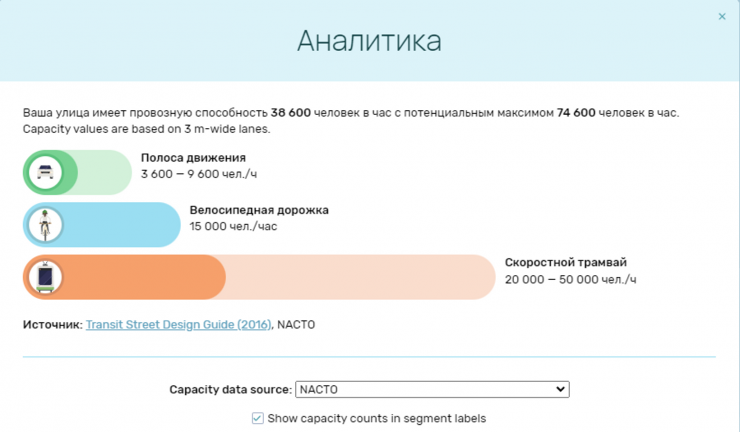Close the Аналитика dialog with the X

click(x=722, y=16)
